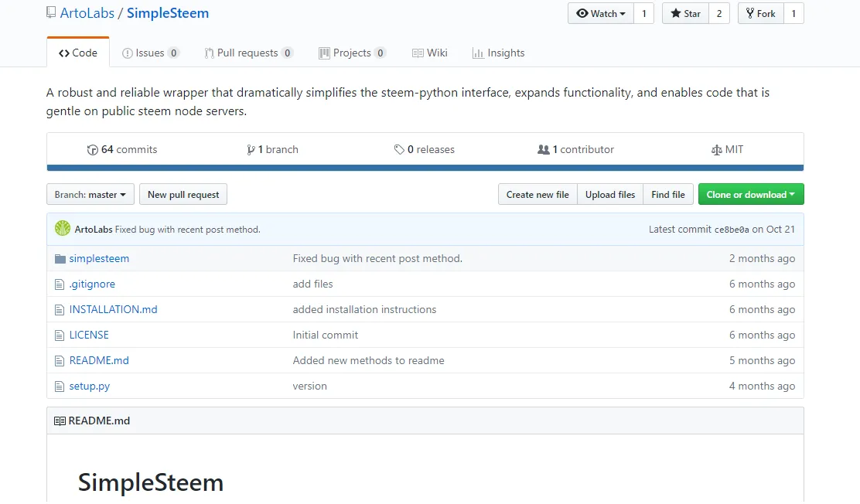Open the 'version' commit message
The width and height of the screenshot is (860, 504).
pos(310,386)
